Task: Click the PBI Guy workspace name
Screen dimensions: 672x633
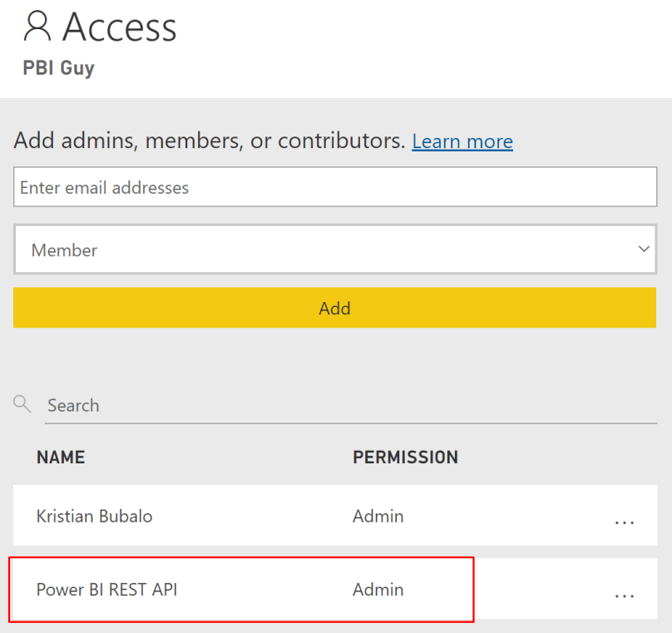Action: [x=59, y=68]
